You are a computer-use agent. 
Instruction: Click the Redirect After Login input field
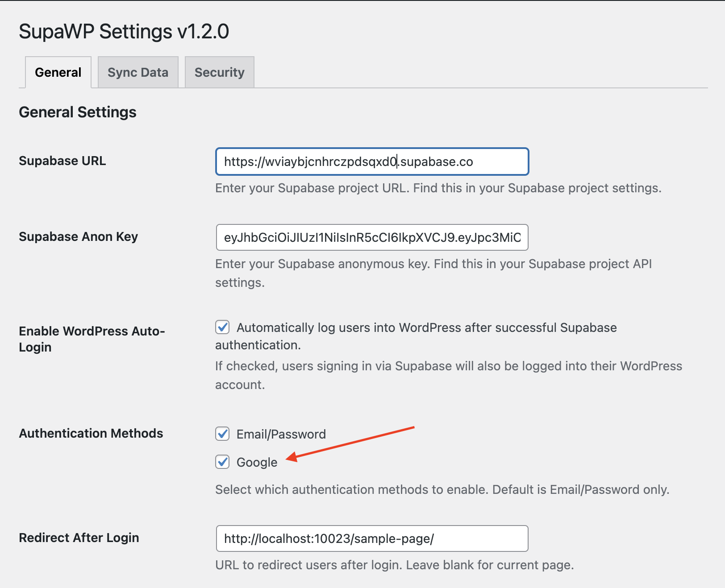click(372, 538)
